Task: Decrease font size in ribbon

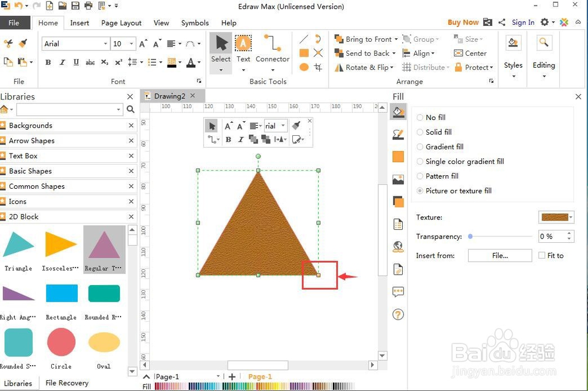Action: pyautogui.click(x=157, y=44)
